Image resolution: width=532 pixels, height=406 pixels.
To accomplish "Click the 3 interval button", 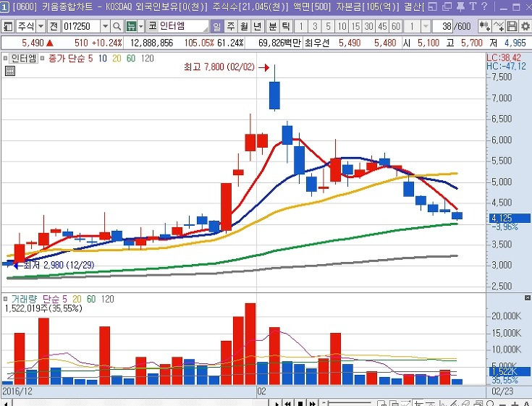I will [x=315, y=26].
